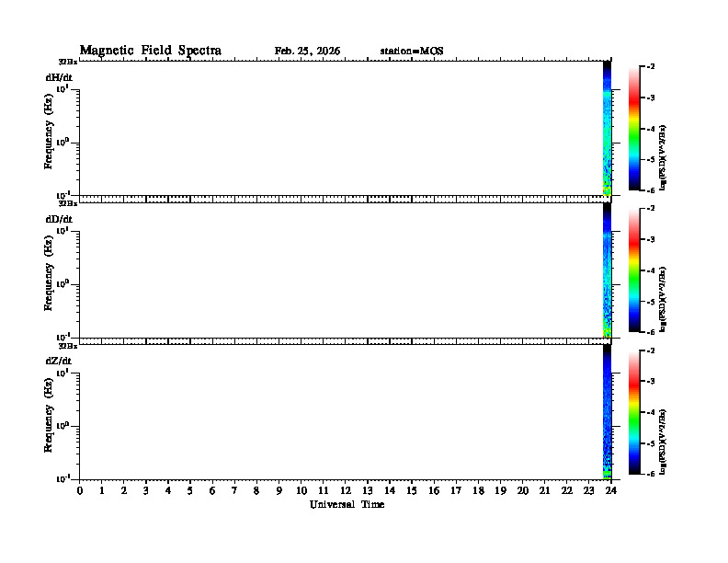Click the "dD/dt" panel label

pos(59,219)
